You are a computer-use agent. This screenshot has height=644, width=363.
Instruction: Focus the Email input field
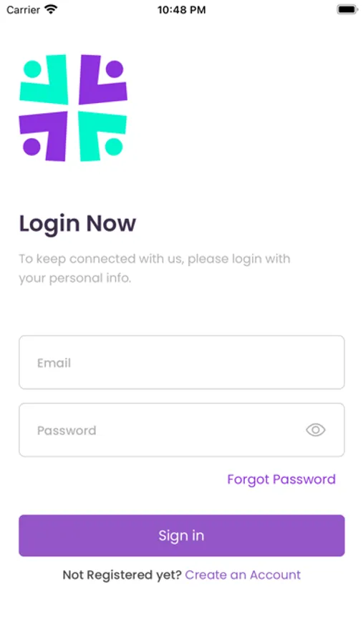coord(181,362)
